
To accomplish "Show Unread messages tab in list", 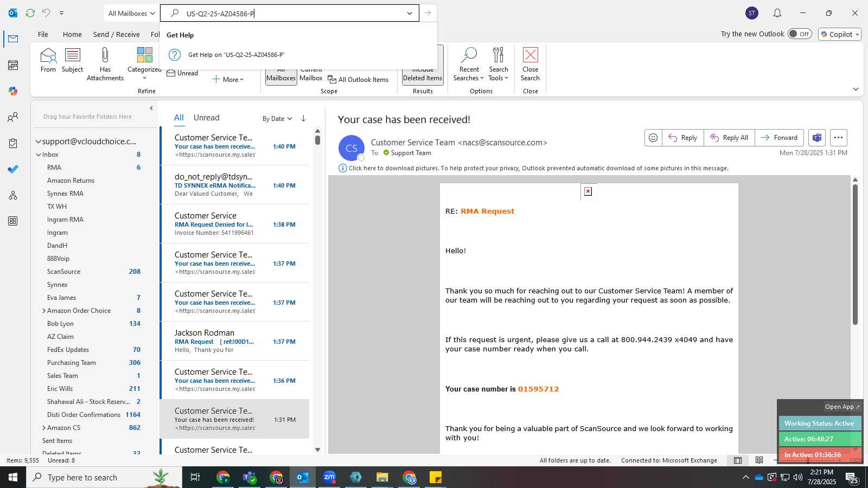I will (x=206, y=118).
